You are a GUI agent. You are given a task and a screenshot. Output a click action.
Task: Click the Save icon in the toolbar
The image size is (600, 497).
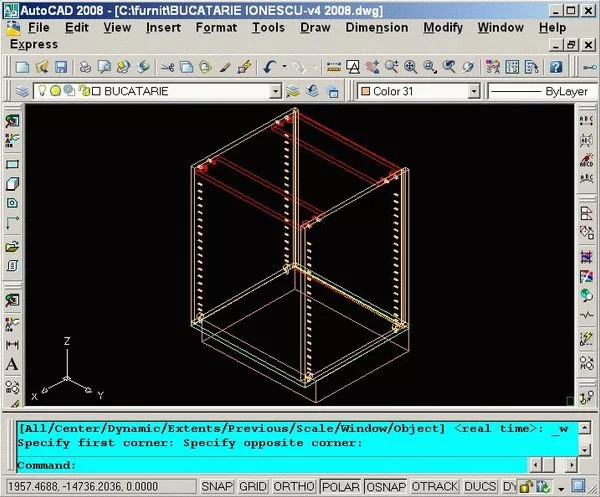61,67
